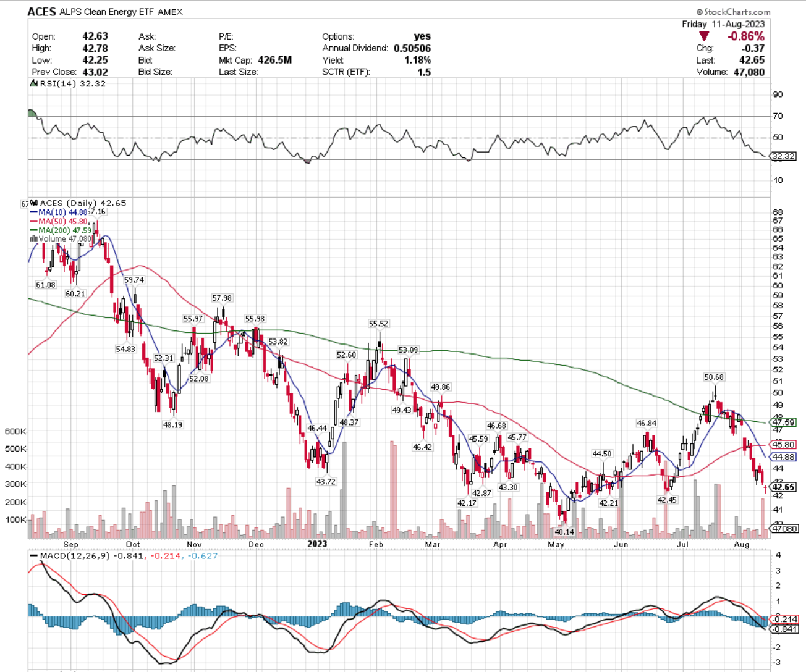The width and height of the screenshot is (806, 672).
Task: Click the High value 42.78
Action: tap(95, 48)
